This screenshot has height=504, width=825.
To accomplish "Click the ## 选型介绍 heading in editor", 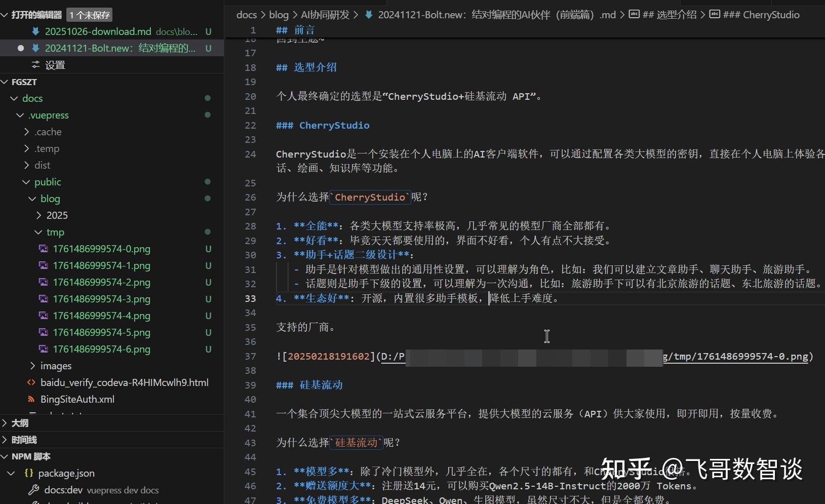I will coord(306,67).
